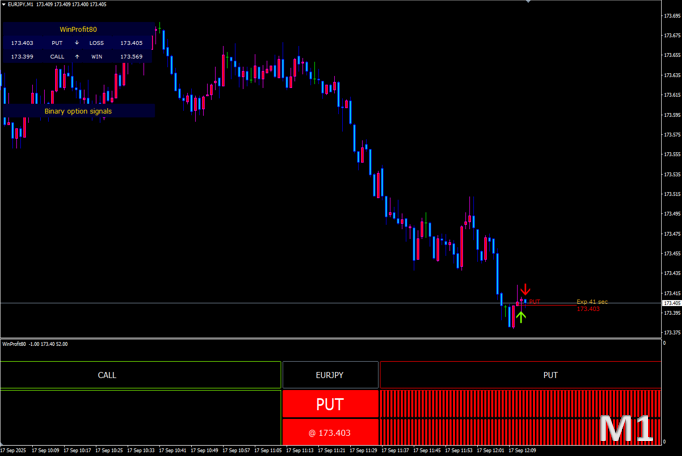Click the up arrow in the CALL WIN row
Viewport: 682px width, 456px height.
[77, 57]
